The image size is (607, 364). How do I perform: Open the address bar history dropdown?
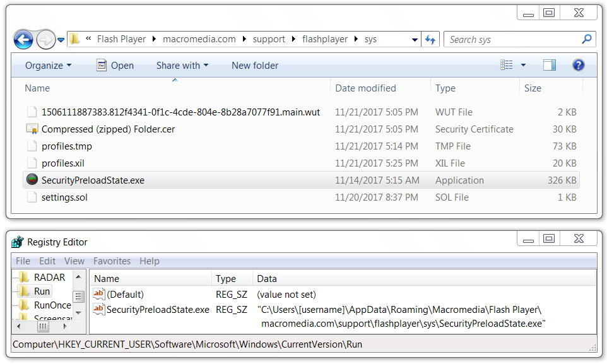pyautogui.click(x=415, y=40)
